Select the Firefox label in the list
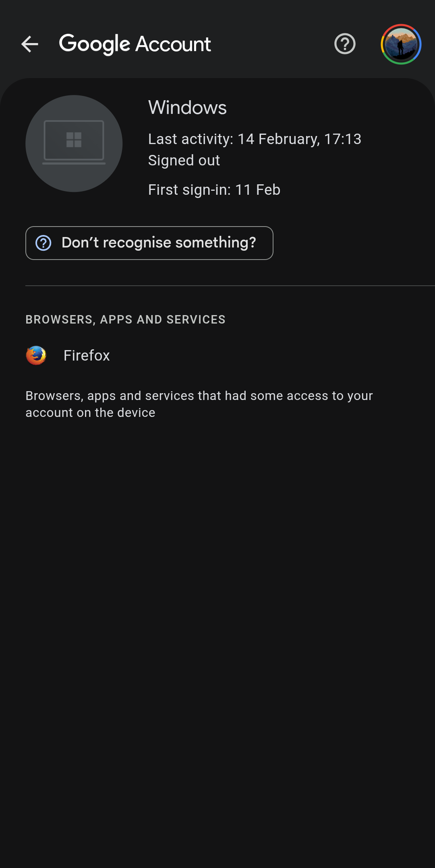Image resolution: width=435 pixels, height=868 pixels. click(x=87, y=356)
